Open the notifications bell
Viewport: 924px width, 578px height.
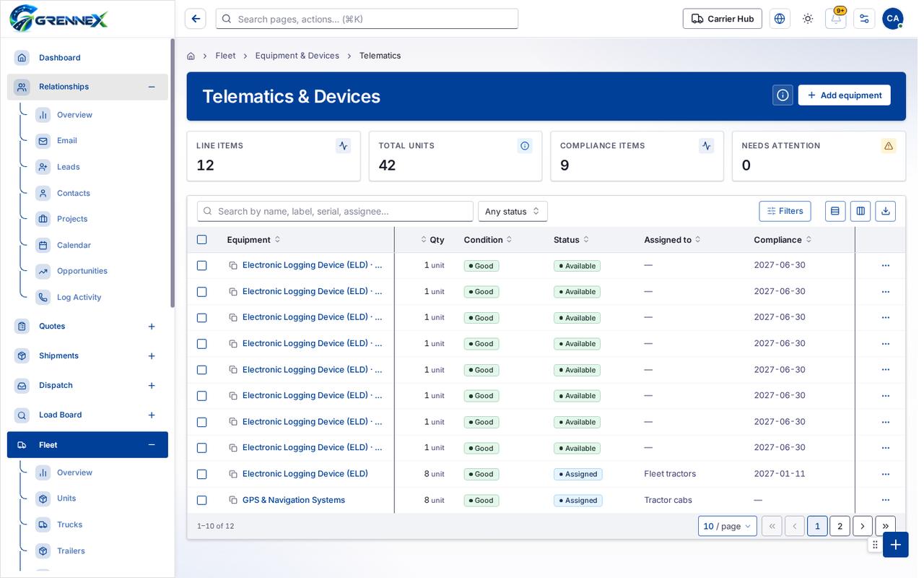coord(836,19)
